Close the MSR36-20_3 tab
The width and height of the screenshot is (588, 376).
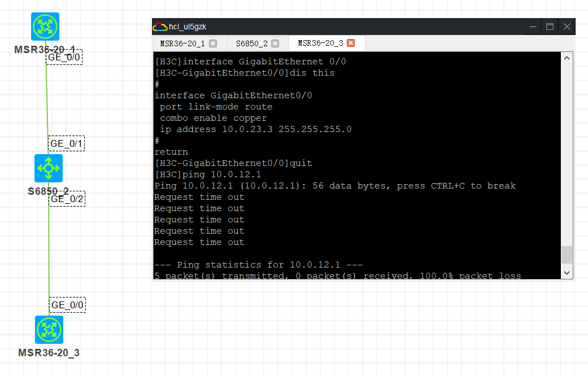click(x=351, y=43)
